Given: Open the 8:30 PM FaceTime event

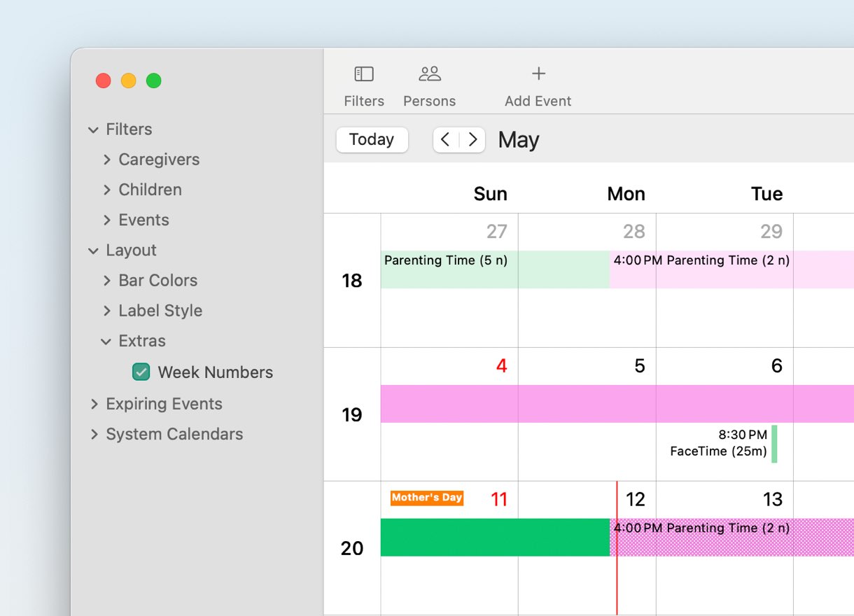Looking at the screenshot, I should (723, 444).
